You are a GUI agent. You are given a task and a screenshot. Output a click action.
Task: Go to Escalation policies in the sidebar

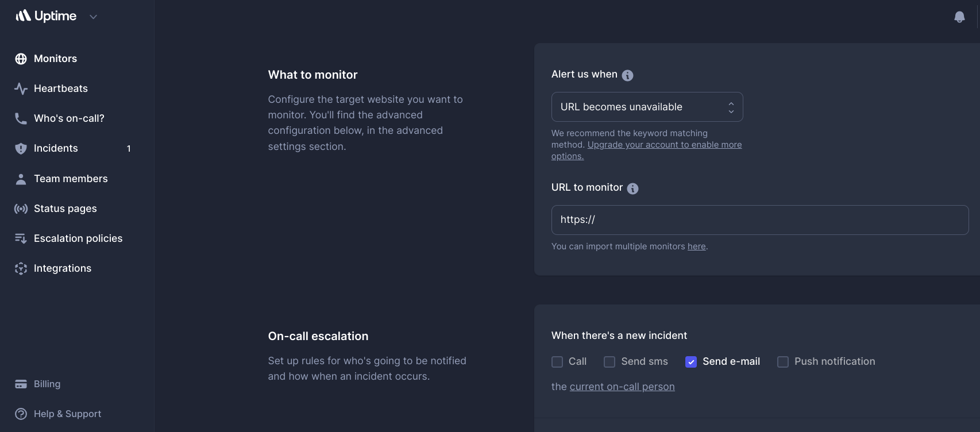pos(78,238)
